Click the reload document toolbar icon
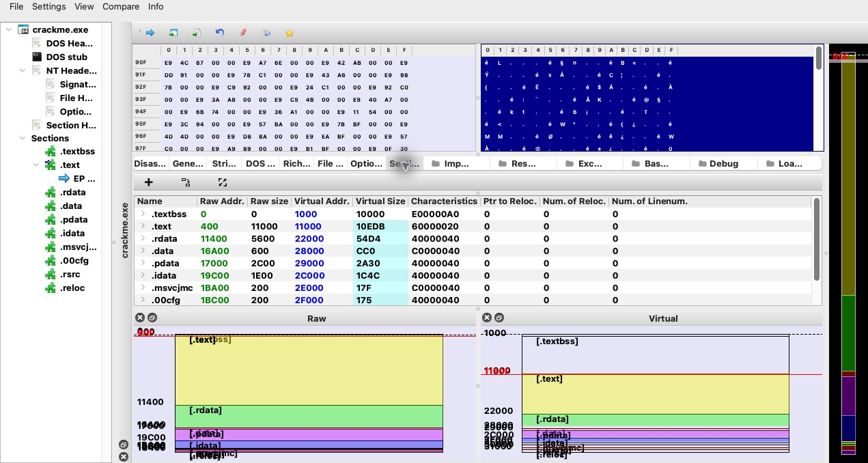The width and height of the screenshot is (868, 463). (x=266, y=33)
